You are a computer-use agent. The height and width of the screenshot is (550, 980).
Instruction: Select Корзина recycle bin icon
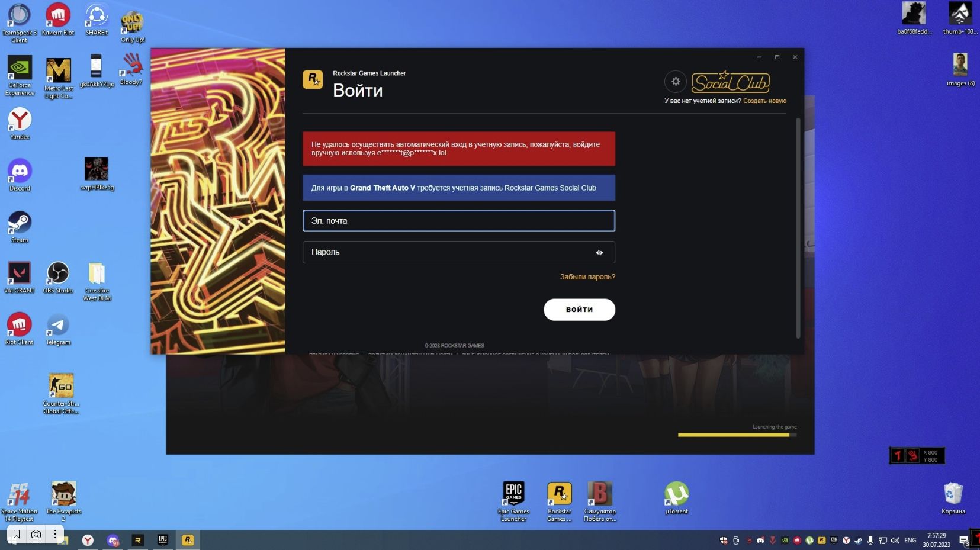(953, 498)
